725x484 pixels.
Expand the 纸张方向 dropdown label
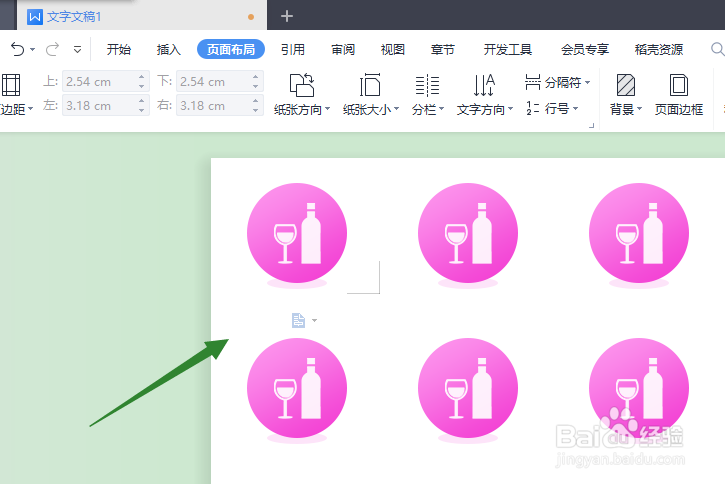[x=302, y=110]
